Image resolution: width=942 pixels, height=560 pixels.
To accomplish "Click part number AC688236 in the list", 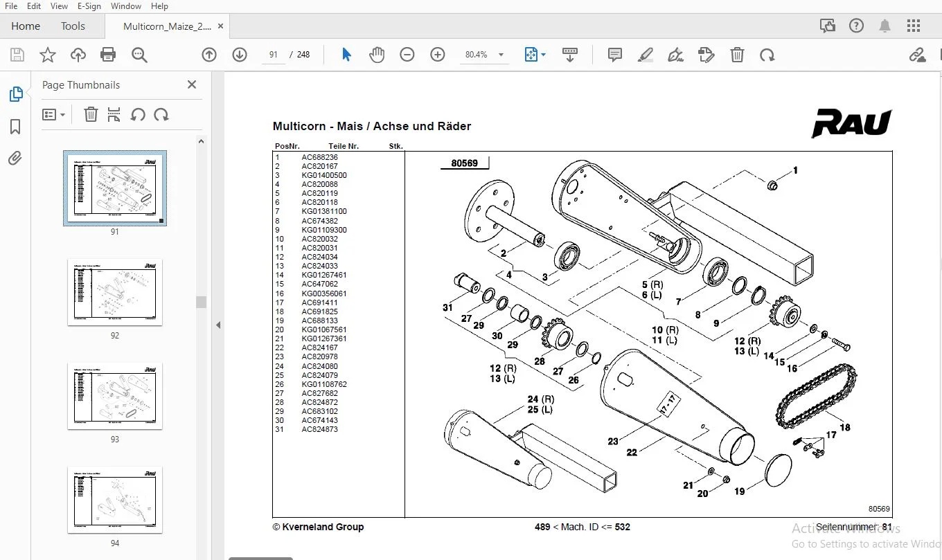I will 319,157.
